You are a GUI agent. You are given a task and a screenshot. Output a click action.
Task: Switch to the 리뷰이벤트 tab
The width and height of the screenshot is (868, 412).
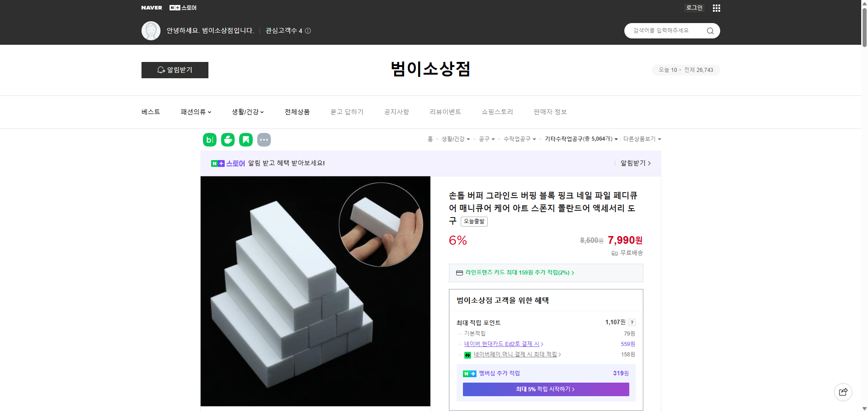(x=445, y=112)
